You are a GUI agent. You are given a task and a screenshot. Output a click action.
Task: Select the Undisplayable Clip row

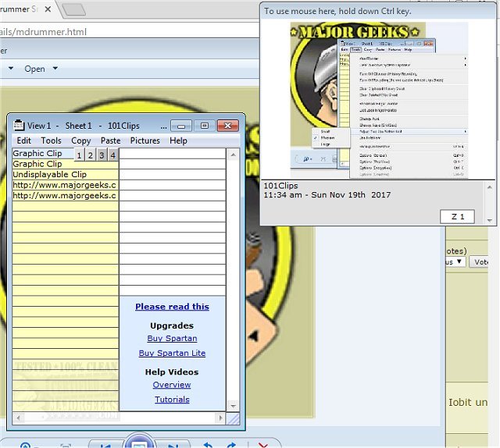pos(66,174)
